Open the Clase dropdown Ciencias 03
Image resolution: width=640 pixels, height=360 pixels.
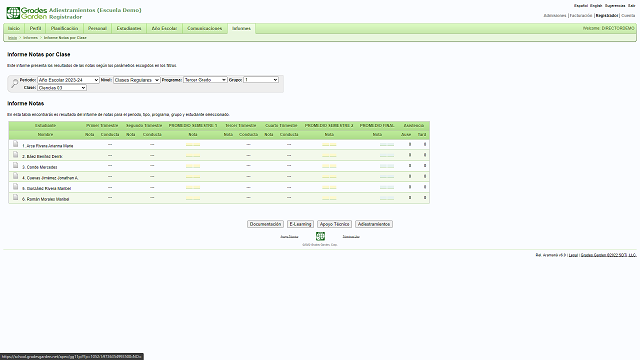62,88
